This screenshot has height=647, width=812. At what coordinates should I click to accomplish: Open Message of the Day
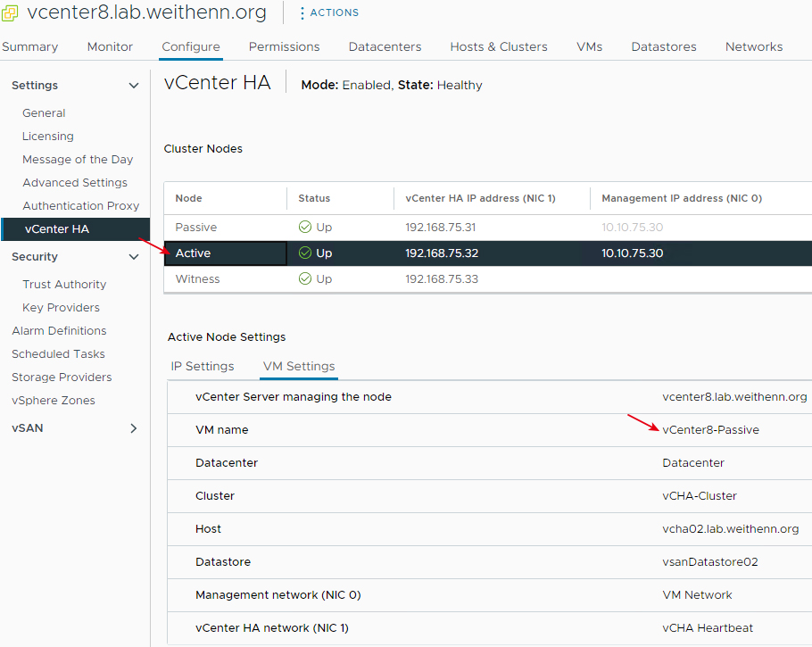(78, 160)
